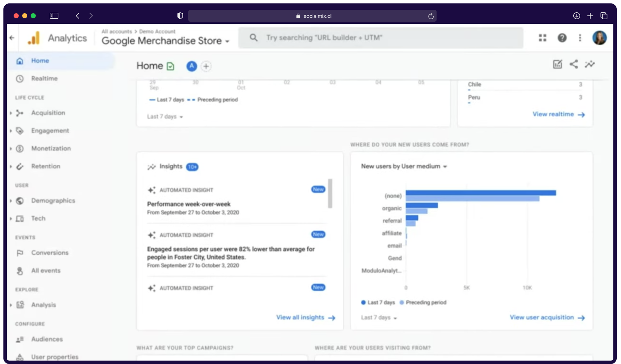Click the Demo Account breadcrumb
This screenshot has height=364, width=621.
[157, 32]
